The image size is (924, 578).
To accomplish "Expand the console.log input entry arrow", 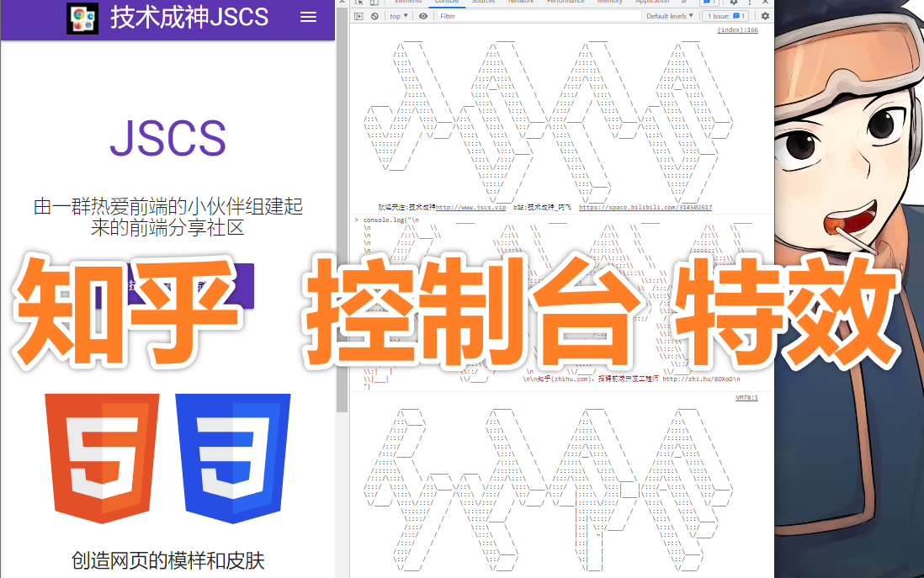I will tap(357, 220).
